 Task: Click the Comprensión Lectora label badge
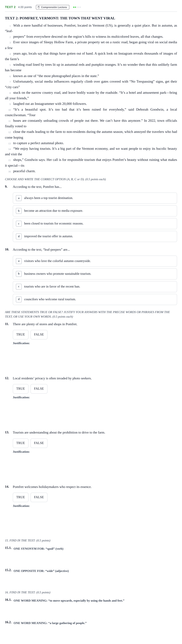[53, 7]
